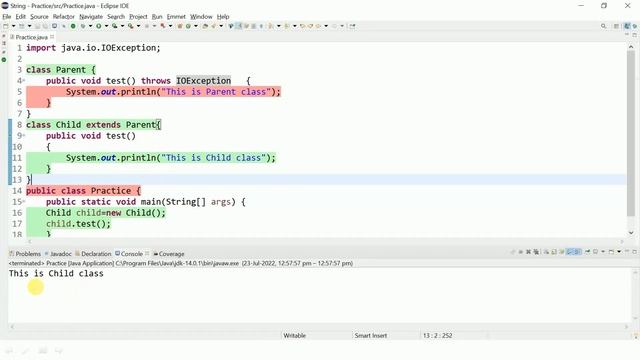Viewport: 640px width, 360px height.
Task: Open the external tools dropdown arrow
Action: (138, 26)
